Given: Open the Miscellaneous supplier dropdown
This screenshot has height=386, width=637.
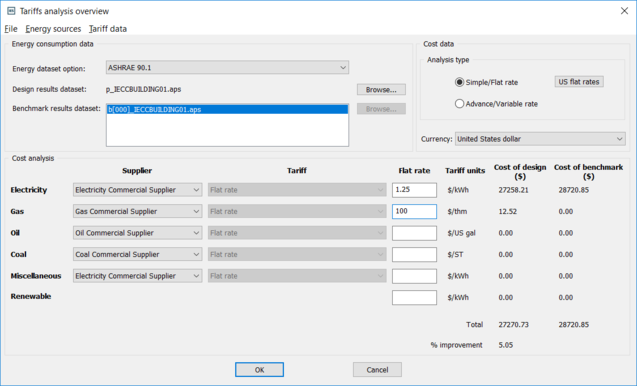Looking at the screenshot, I should [x=138, y=276].
